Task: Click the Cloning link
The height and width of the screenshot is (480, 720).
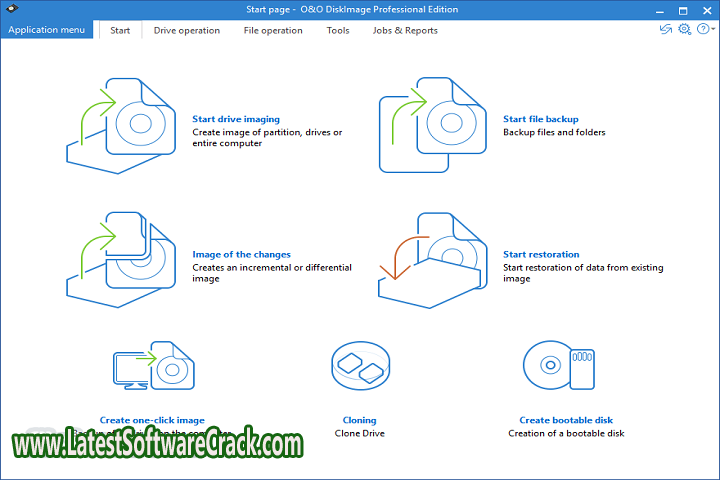Action: (359, 420)
